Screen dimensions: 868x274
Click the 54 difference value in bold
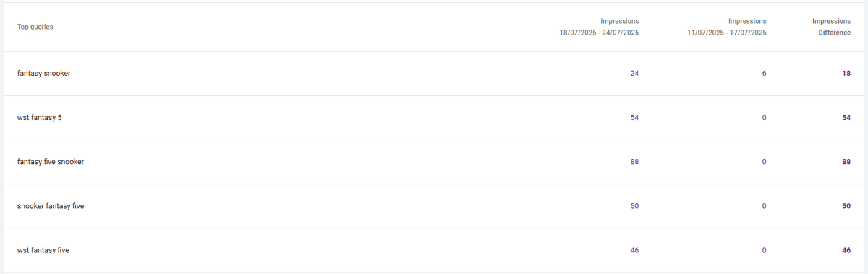click(x=846, y=118)
